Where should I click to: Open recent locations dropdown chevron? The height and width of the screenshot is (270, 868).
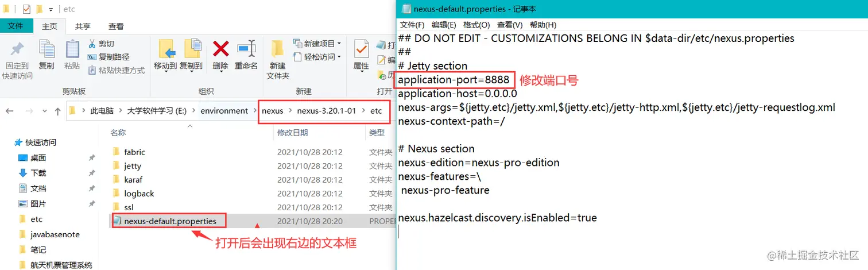pos(44,111)
